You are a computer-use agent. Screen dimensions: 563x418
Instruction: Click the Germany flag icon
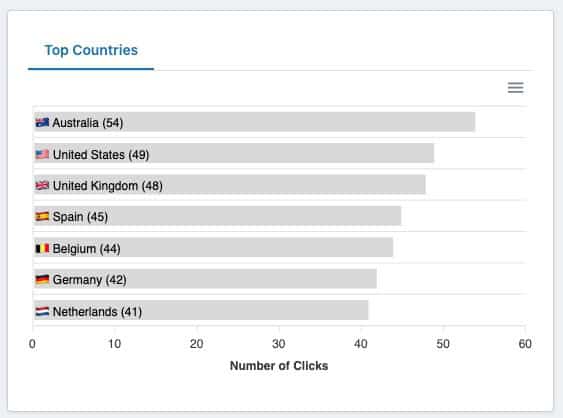[42, 279]
